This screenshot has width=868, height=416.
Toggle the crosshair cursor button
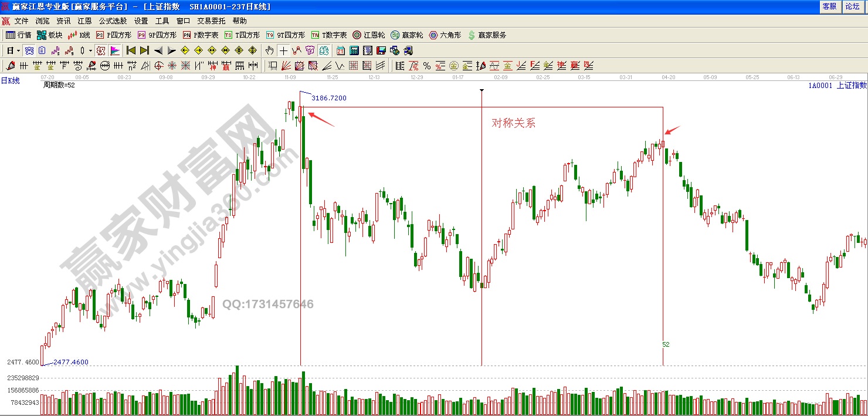coord(283,50)
